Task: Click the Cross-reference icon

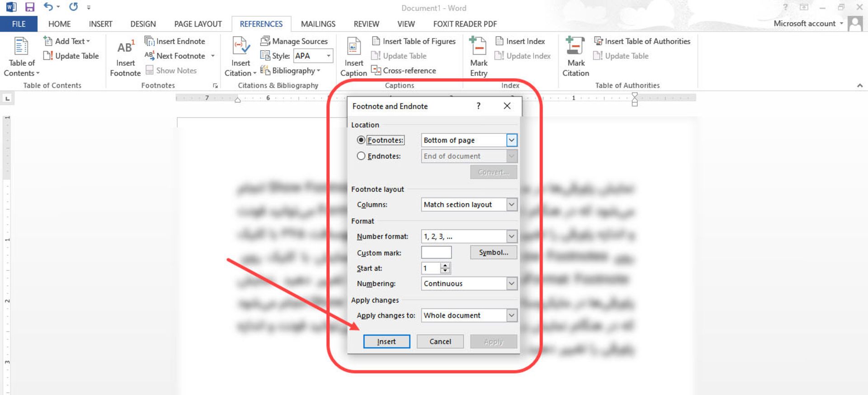Action: click(x=376, y=70)
